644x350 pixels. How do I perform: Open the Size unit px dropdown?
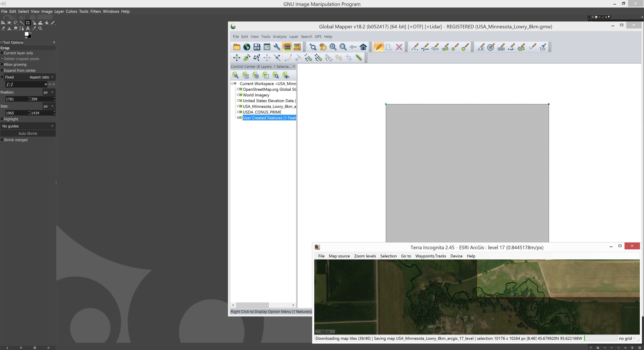point(49,106)
